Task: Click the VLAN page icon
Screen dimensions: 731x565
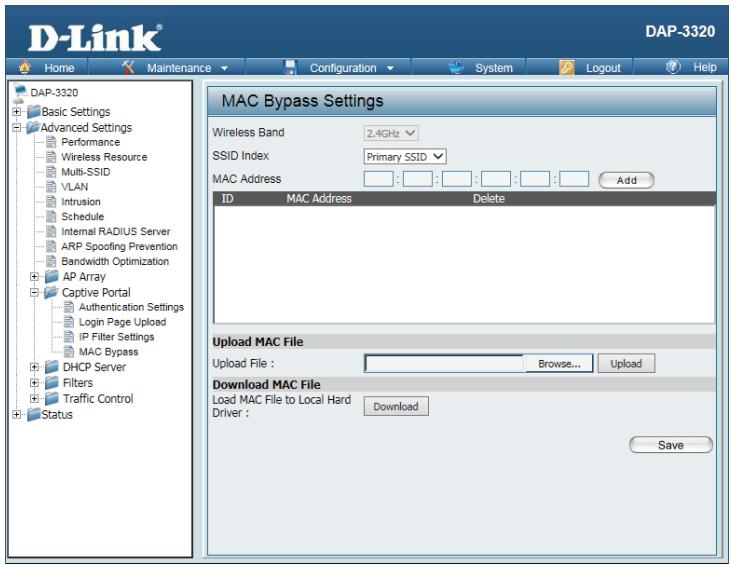Action: pyautogui.click(x=51, y=186)
